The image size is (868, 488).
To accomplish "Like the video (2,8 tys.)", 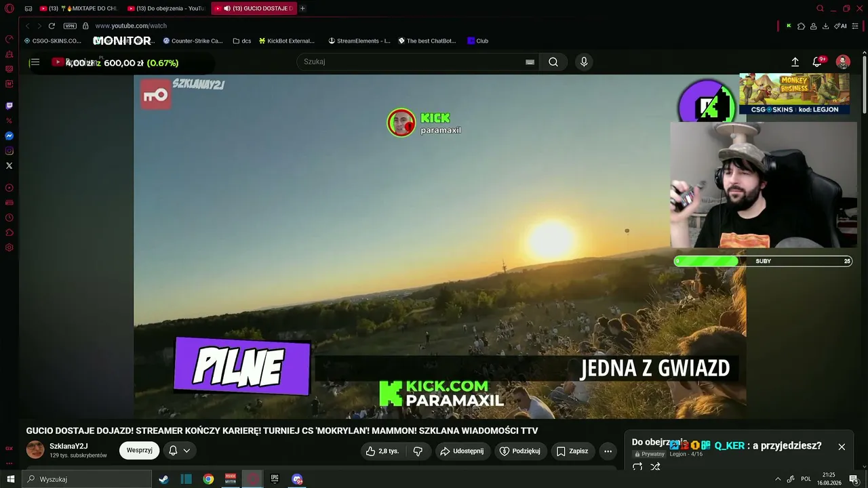I will 382,451.
